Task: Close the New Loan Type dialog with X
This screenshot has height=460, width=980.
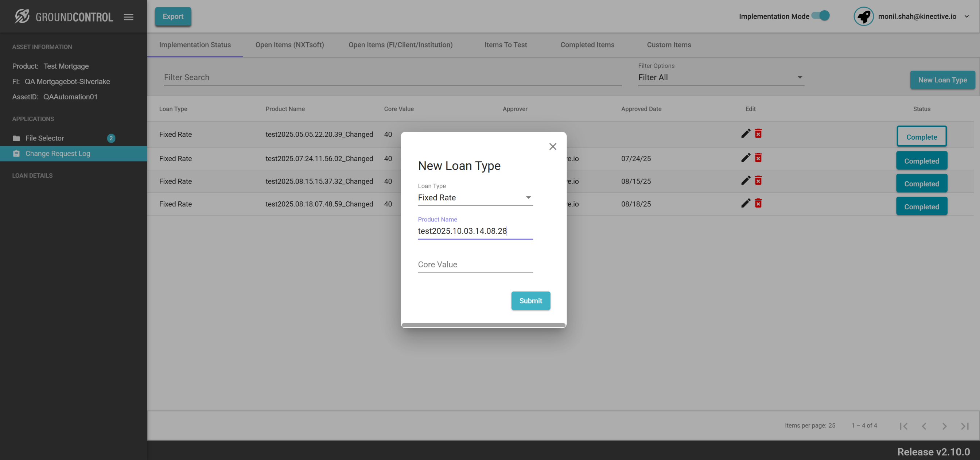Action: pyautogui.click(x=553, y=147)
